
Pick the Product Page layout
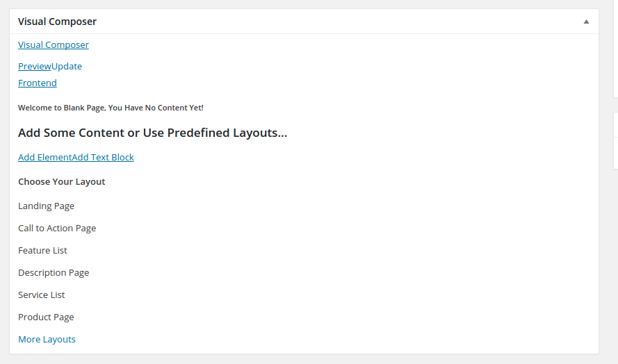click(x=46, y=317)
